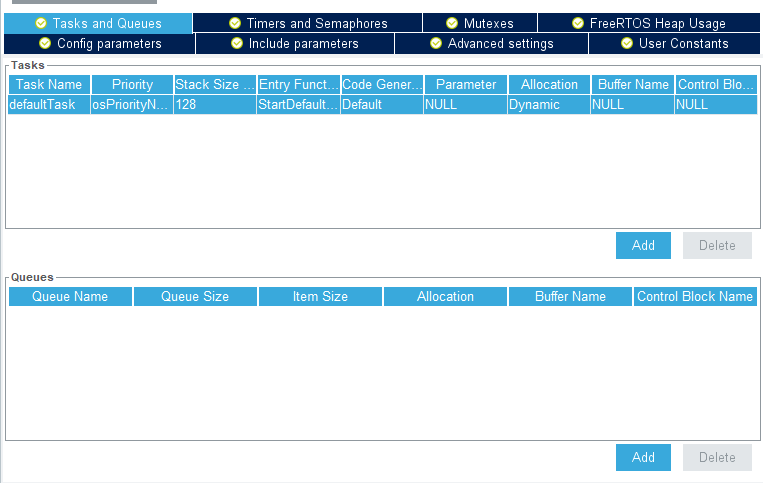Viewport: 763px width, 483px height.
Task: Click the Queues Allocation column header
Action: tap(445, 297)
